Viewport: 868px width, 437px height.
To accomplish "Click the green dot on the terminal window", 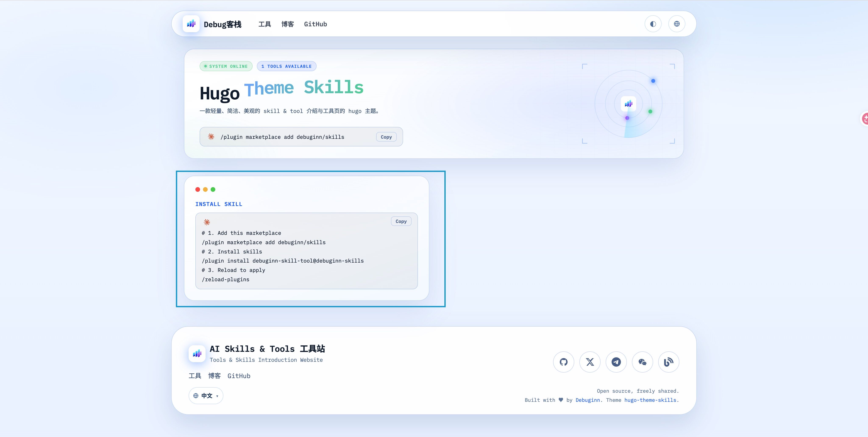I will [x=213, y=189].
